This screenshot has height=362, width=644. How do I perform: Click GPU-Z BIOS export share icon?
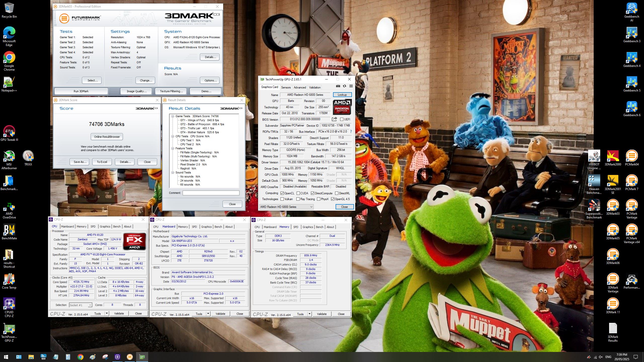[x=334, y=119]
